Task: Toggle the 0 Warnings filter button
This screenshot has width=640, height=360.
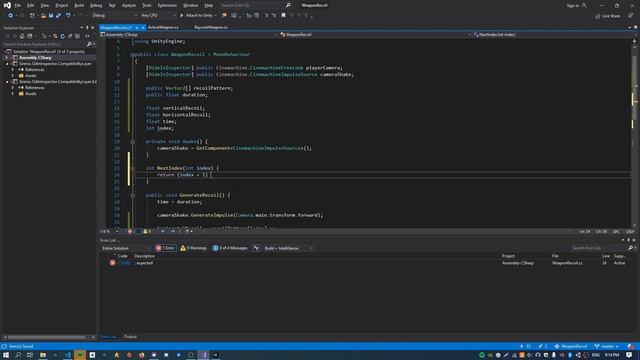Action: coord(193,248)
